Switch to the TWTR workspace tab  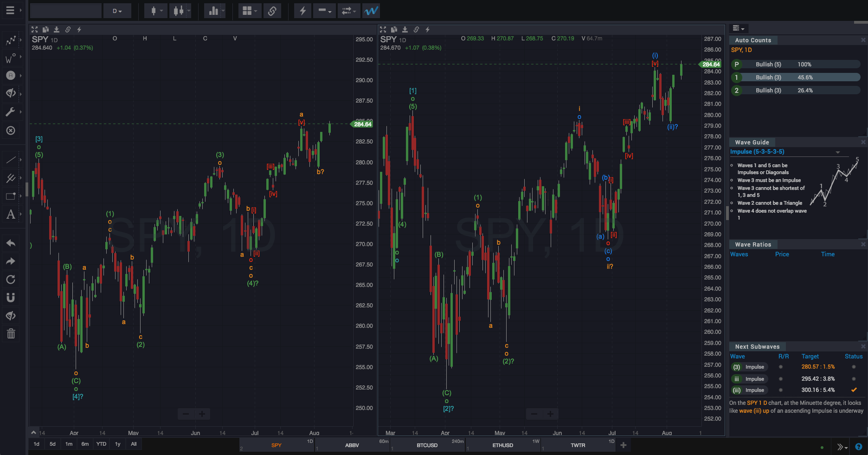point(578,445)
